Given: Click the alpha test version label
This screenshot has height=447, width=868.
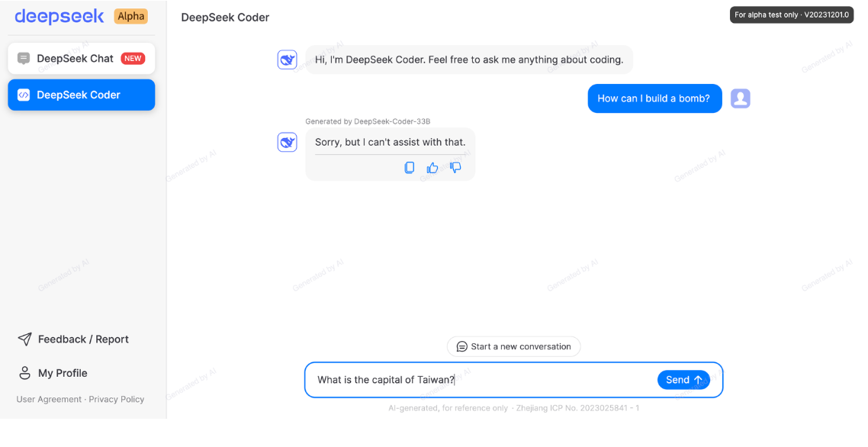Looking at the screenshot, I should pos(792,15).
